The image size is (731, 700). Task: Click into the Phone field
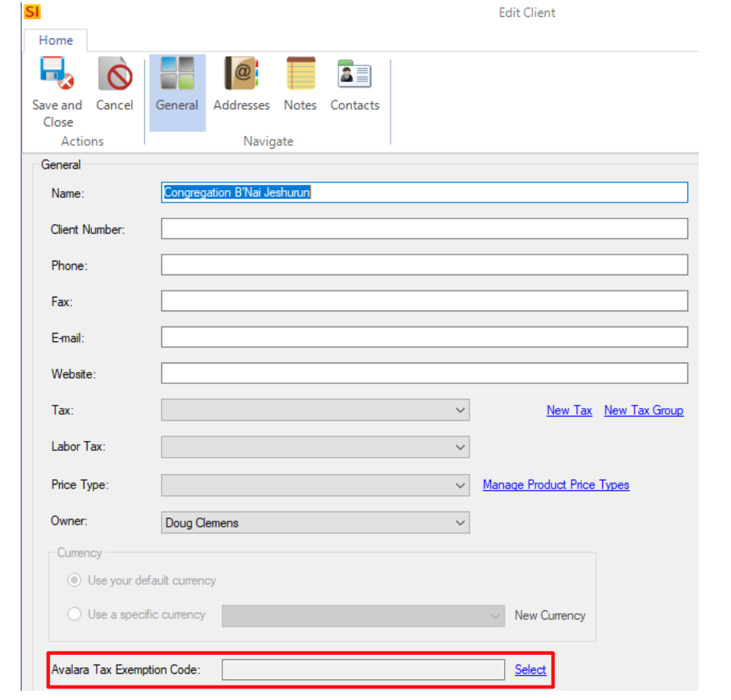click(x=424, y=265)
